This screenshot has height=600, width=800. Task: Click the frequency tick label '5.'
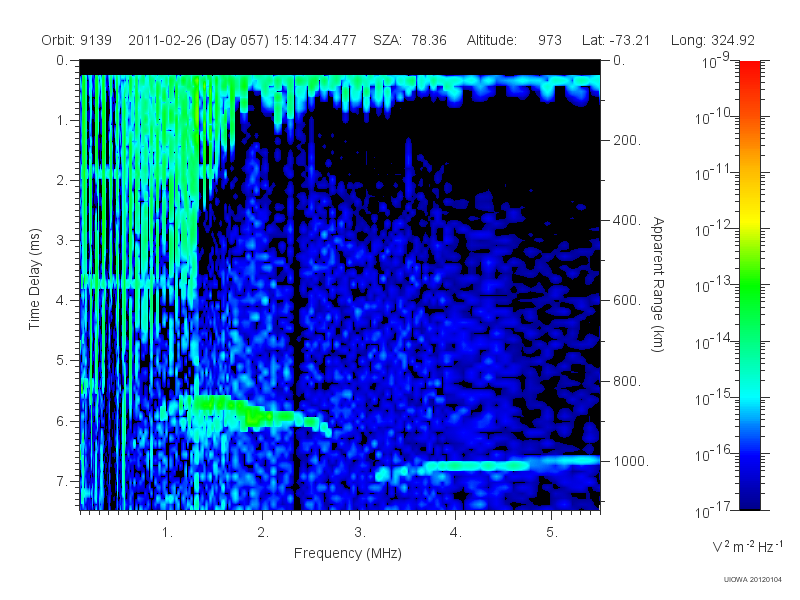click(x=552, y=532)
